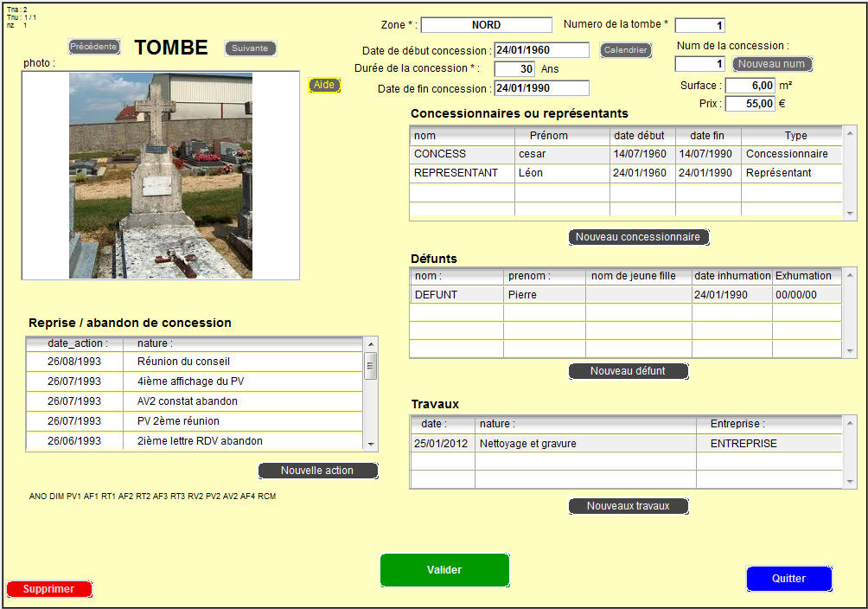The height and width of the screenshot is (609, 868).
Task: Click the Durée de la concession field
Action: click(514, 69)
